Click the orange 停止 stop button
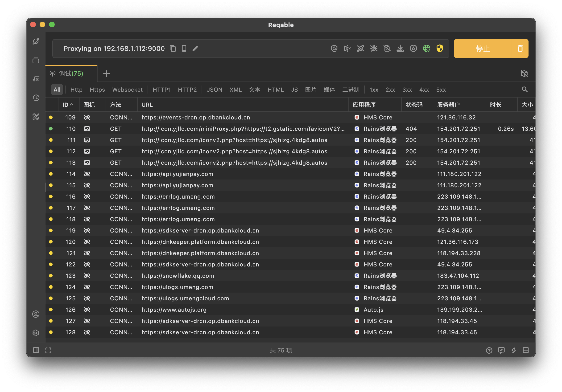Image resolution: width=562 pixels, height=392 pixels. click(483, 49)
